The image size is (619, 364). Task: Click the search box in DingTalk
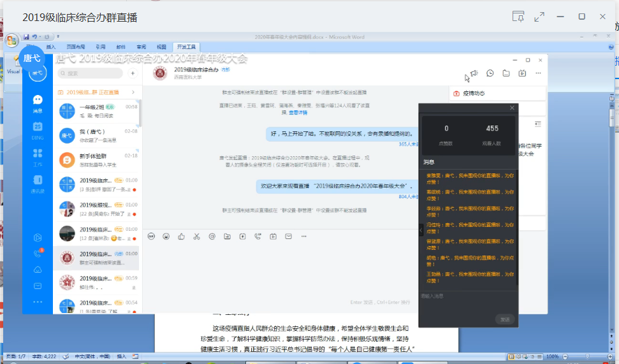[x=91, y=73]
